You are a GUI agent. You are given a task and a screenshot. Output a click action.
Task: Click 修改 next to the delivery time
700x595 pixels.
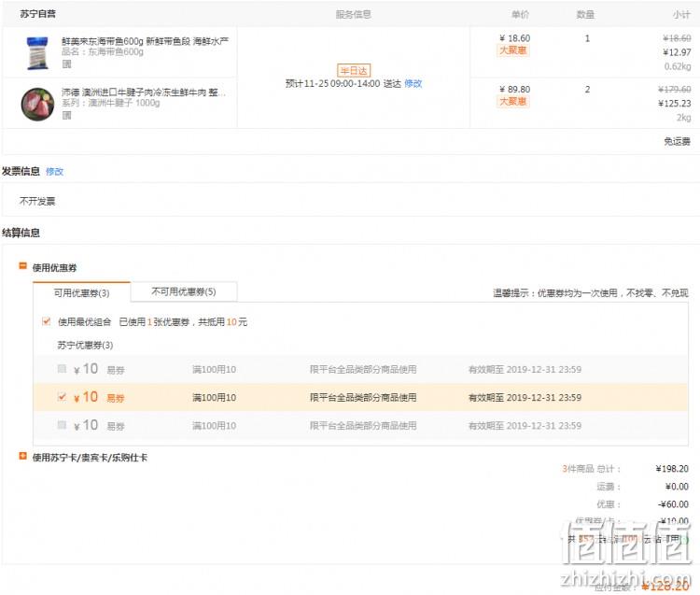click(x=413, y=83)
